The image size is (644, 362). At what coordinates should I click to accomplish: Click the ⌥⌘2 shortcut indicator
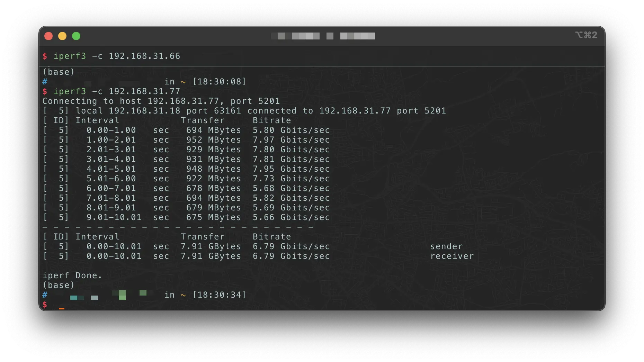tap(586, 35)
